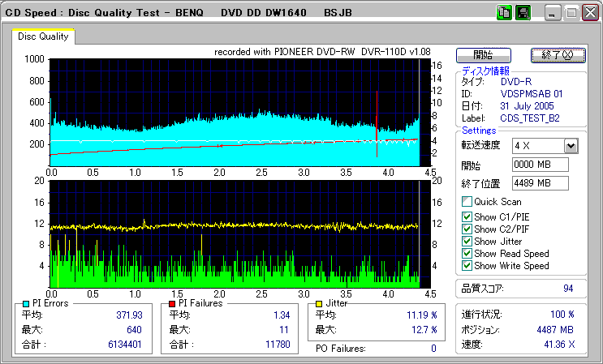603x364 pixels.
Task: Minimize the Disc Quality Test window
Action: (x=553, y=14)
